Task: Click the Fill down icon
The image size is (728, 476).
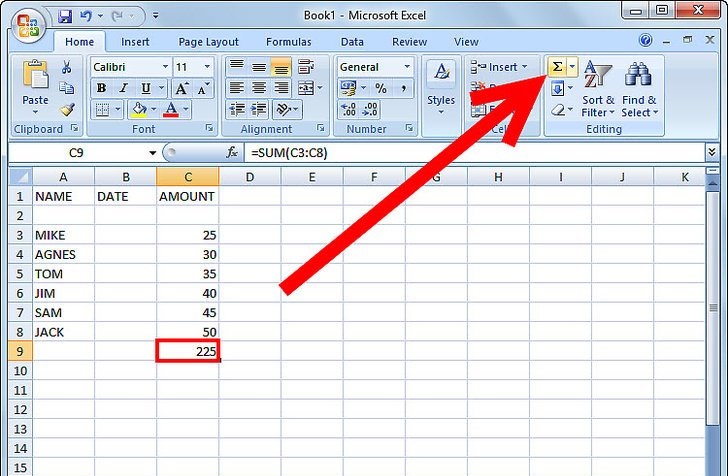Action: coord(558,88)
